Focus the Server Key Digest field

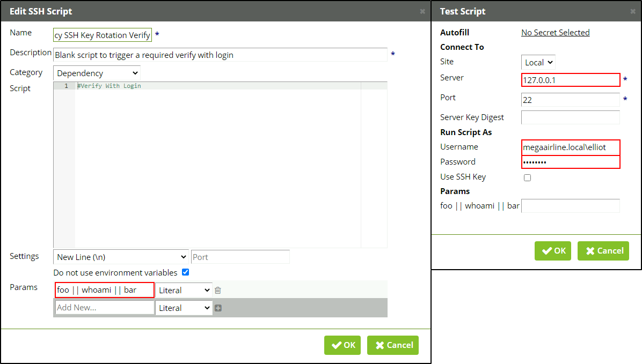pyautogui.click(x=570, y=117)
